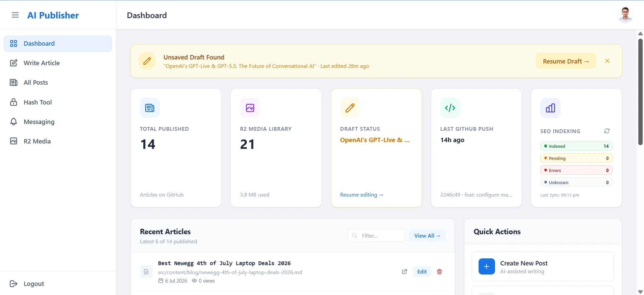Click Articles on GitHub text
The width and height of the screenshot is (644, 295).
(162, 195)
